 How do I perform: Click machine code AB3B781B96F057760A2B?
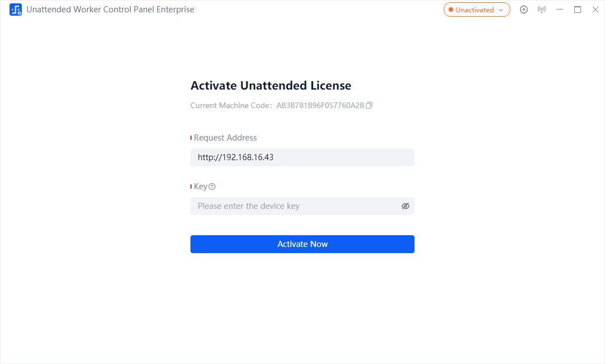[x=320, y=105]
